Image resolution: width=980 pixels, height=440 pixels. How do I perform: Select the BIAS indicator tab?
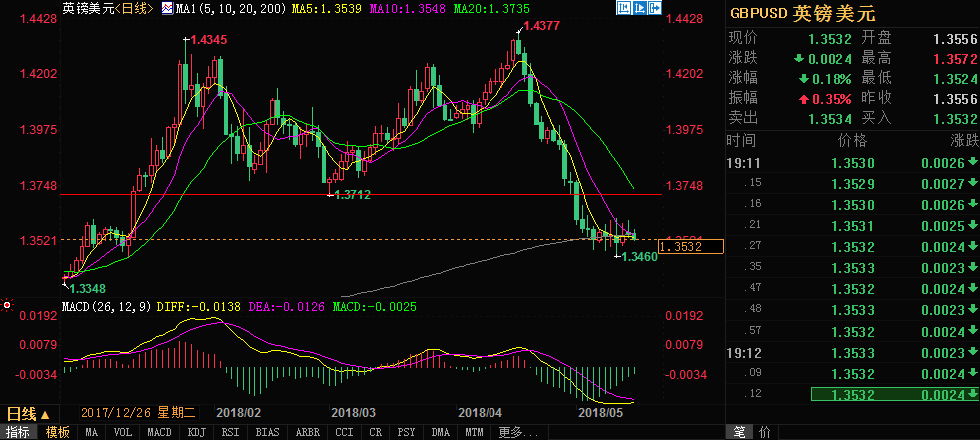pos(267,432)
